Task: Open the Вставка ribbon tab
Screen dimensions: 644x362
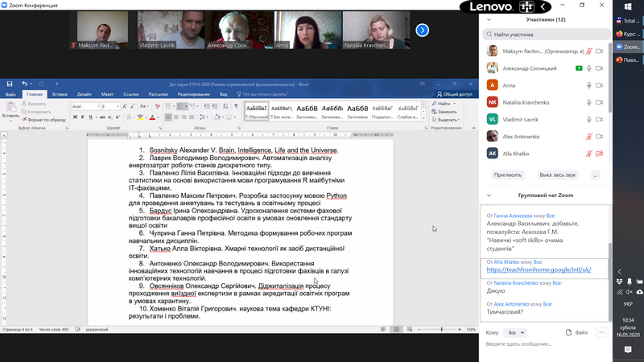Action: tap(60, 94)
